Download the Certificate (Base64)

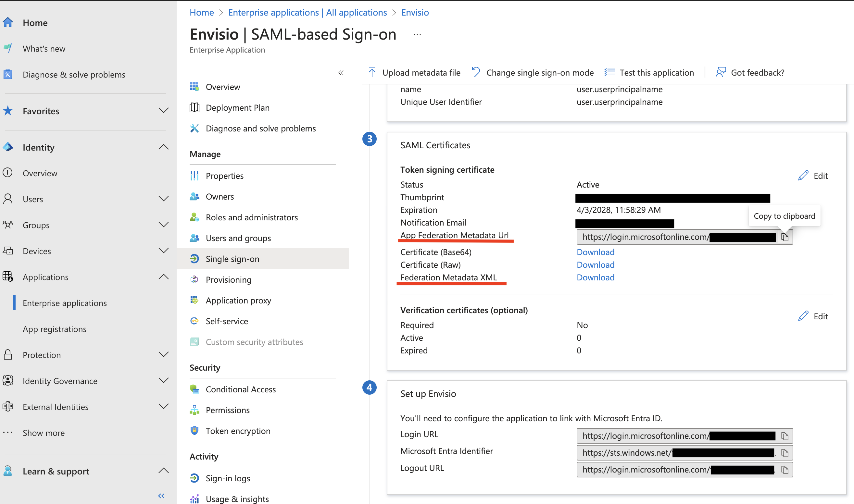coord(596,252)
